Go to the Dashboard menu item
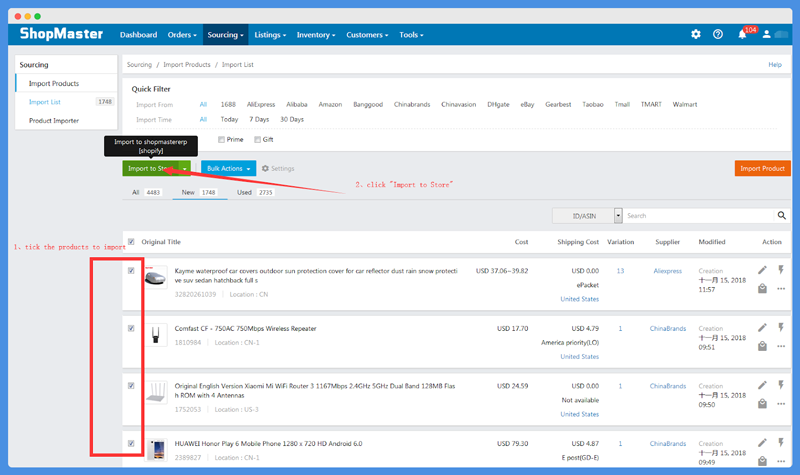 coord(138,35)
